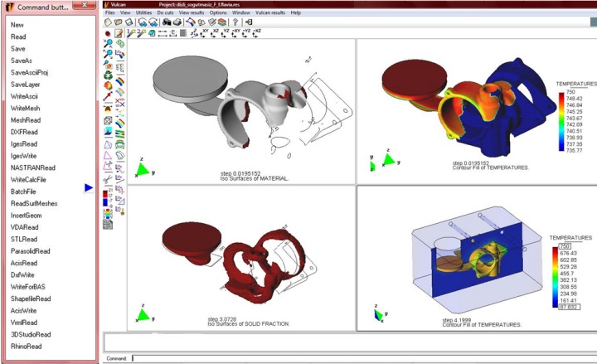Image resolution: width=597 pixels, height=364 pixels.
Task: Open the View results menu
Action: pyautogui.click(x=190, y=13)
